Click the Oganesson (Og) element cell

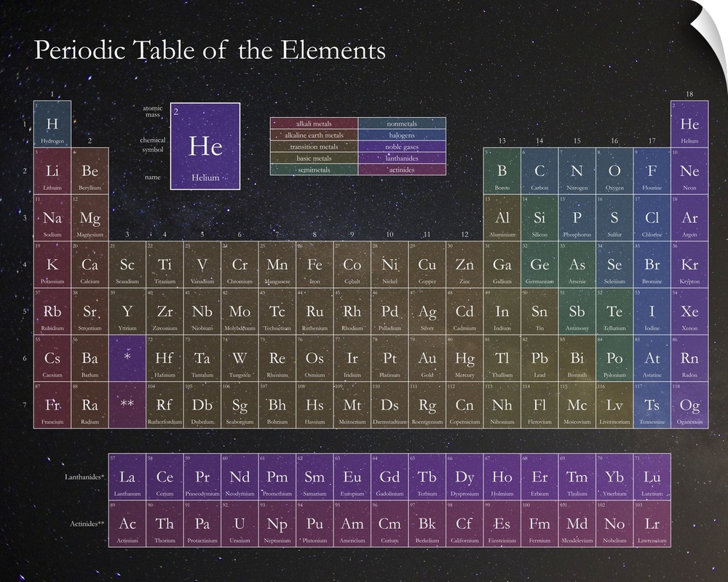[689, 404]
